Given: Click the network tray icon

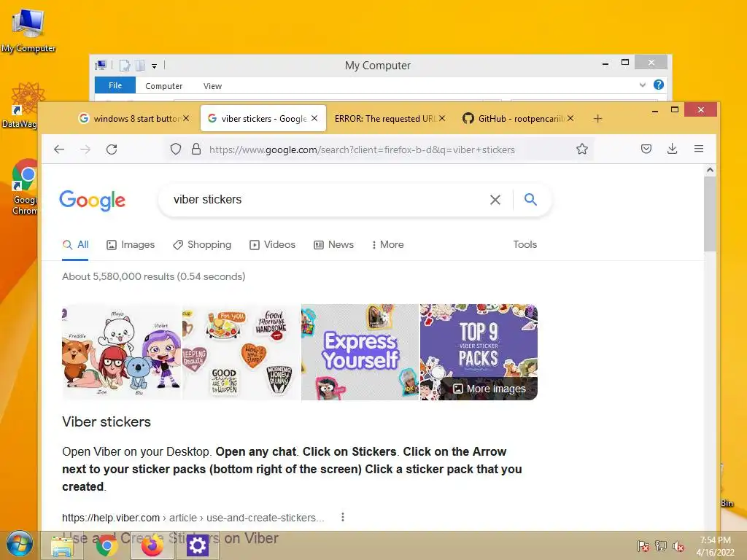Looking at the screenshot, I should click(661, 546).
